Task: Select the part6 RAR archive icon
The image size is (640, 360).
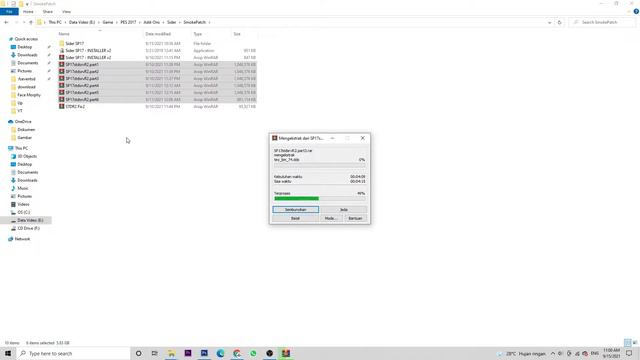Action: [62, 99]
